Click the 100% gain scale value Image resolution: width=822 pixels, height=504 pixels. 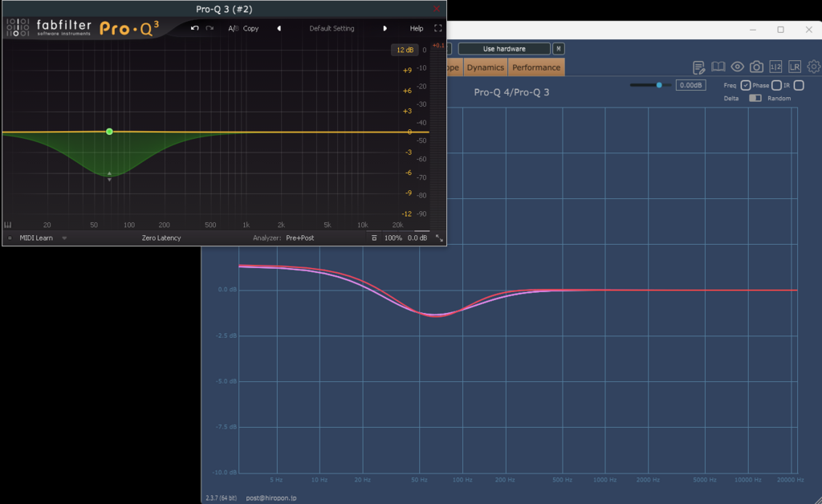[393, 238]
